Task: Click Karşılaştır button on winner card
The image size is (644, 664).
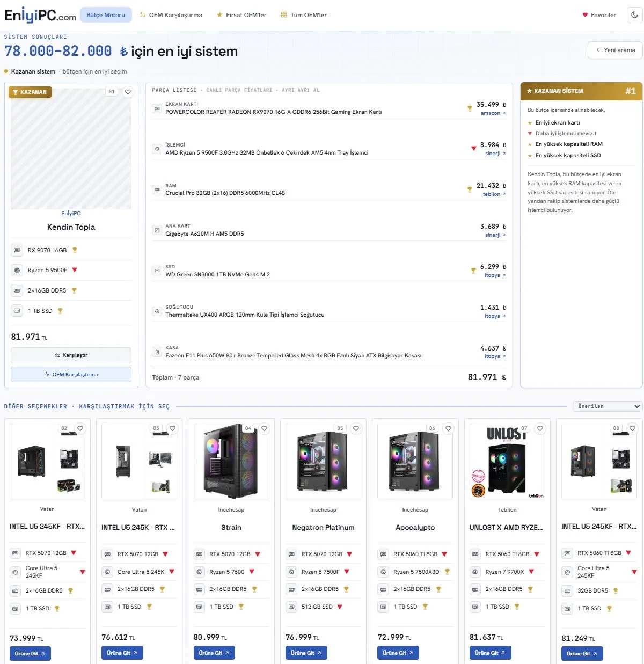Action: (x=71, y=355)
